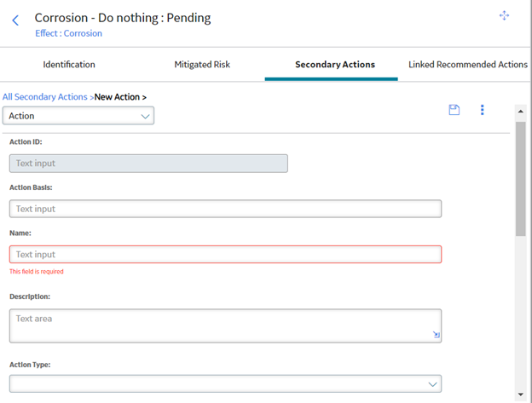Viewport: 532px width, 403px height.
Task: Switch to the Identification tab
Action: tap(69, 65)
